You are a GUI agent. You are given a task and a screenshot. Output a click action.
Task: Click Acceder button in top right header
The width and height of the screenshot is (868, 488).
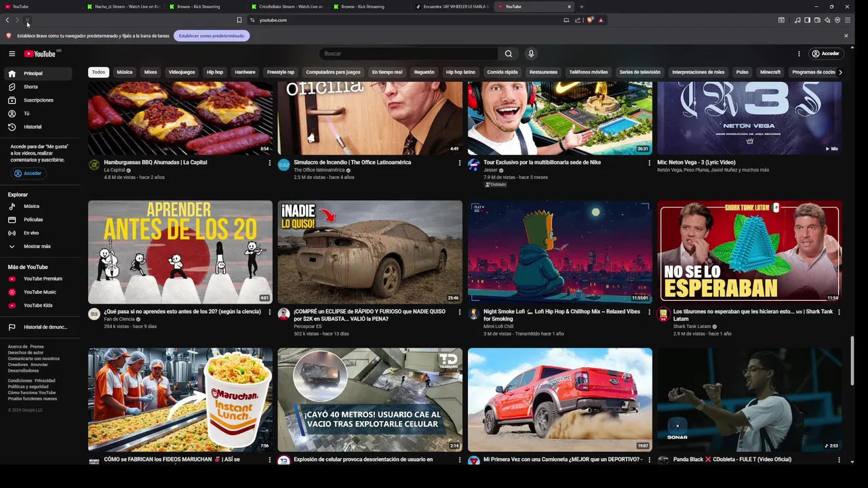coord(826,54)
